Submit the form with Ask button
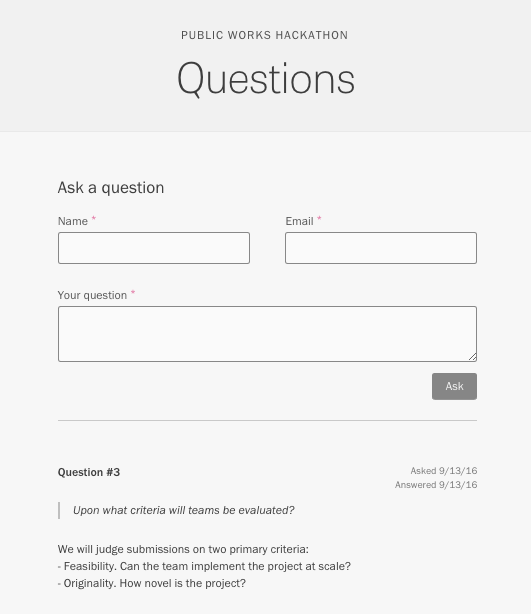The image size is (531, 614). (x=454, y=386)
